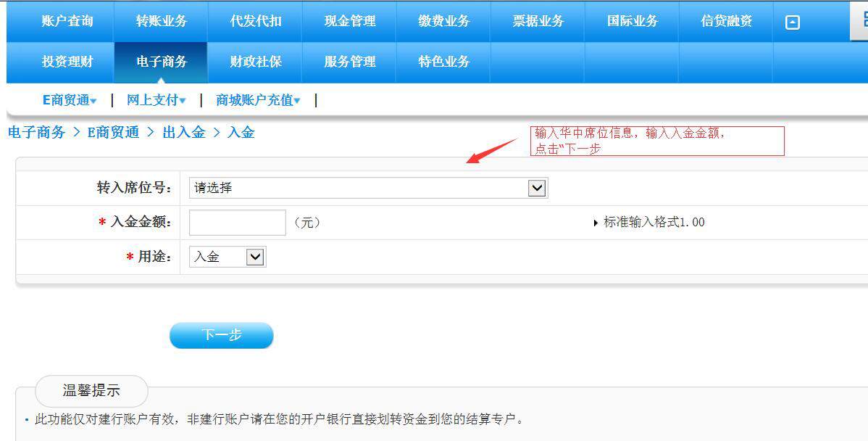
Task: Click the 出入金 breadcrumb link
Action: (184, 133)
